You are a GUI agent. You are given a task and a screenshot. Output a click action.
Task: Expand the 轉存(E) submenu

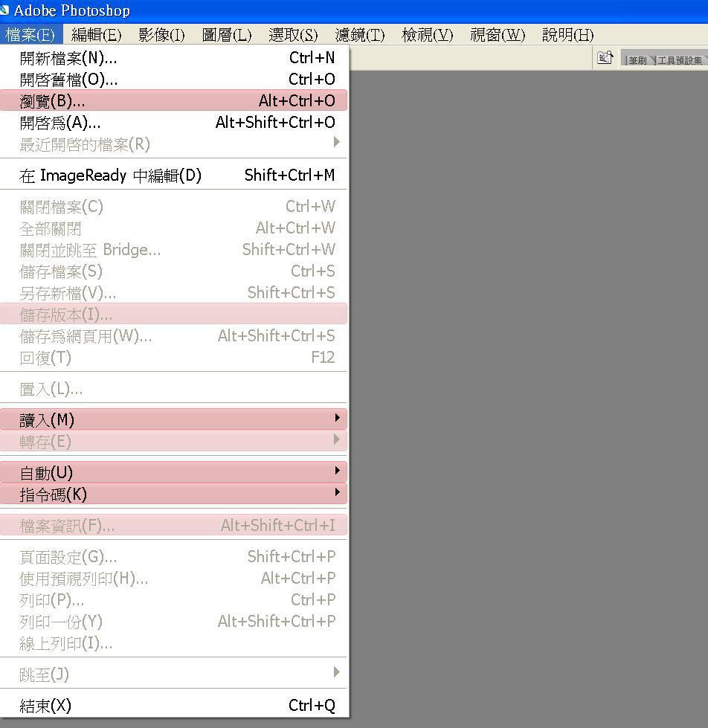pyautogui.click(x=173, y=441)
